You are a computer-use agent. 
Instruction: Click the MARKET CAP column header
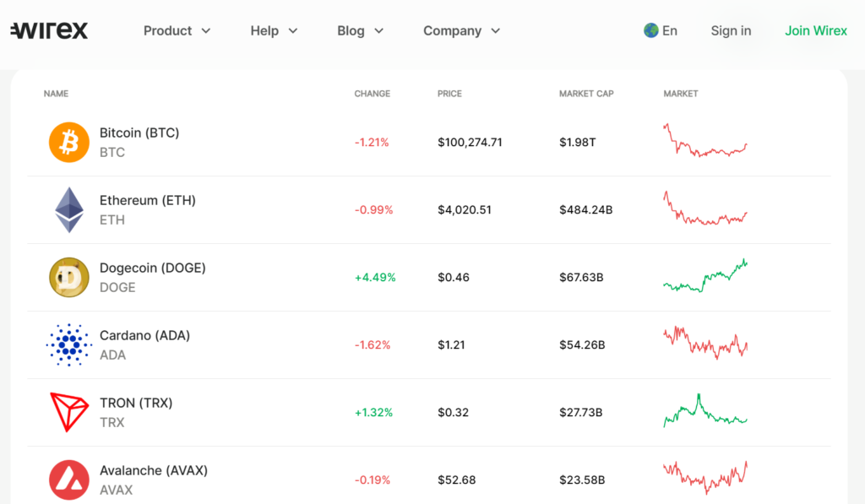[x=586, y=94]
